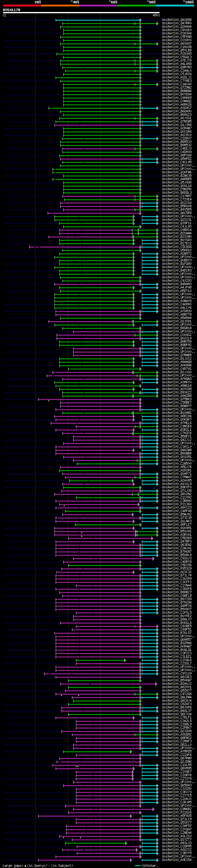Click the white query length bar
The width and height of the screenshot is (197, 868).
[x=81, y=13]
